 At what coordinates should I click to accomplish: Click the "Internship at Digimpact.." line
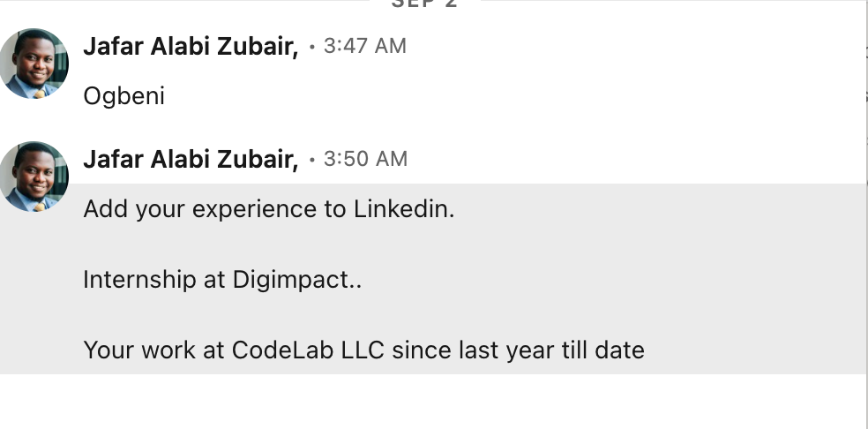(x=222, y=281)
